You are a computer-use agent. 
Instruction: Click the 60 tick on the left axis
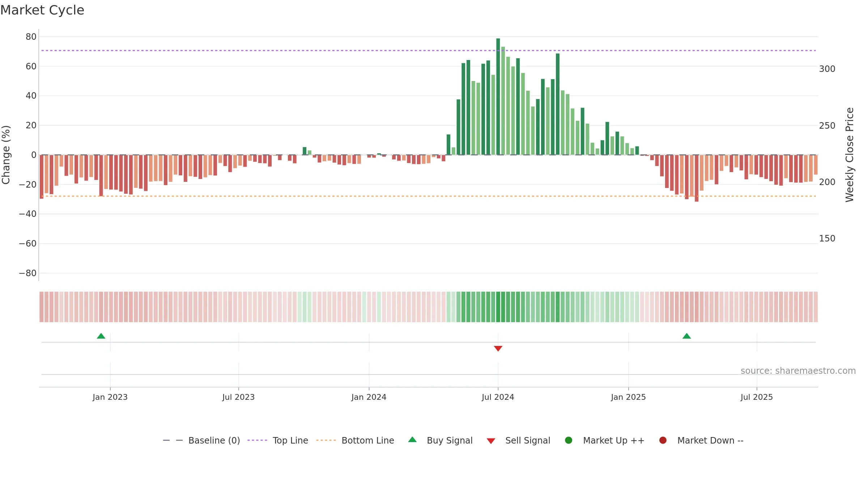(31, 66)
